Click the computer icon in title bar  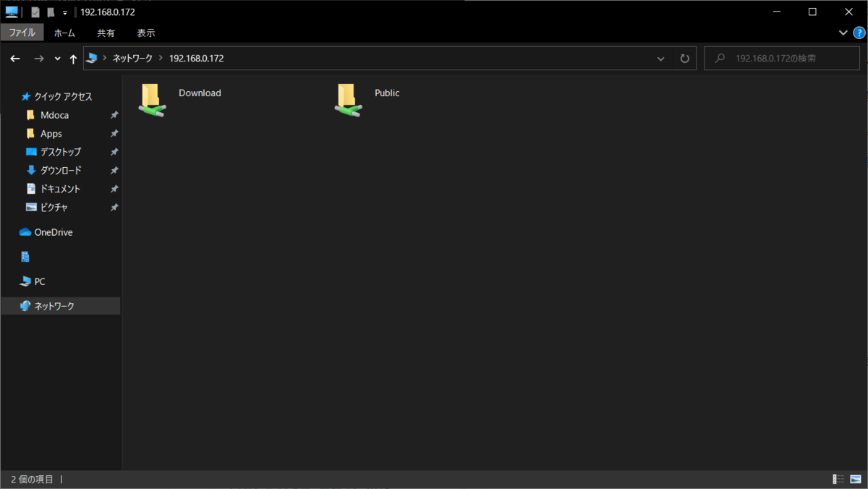12,12
